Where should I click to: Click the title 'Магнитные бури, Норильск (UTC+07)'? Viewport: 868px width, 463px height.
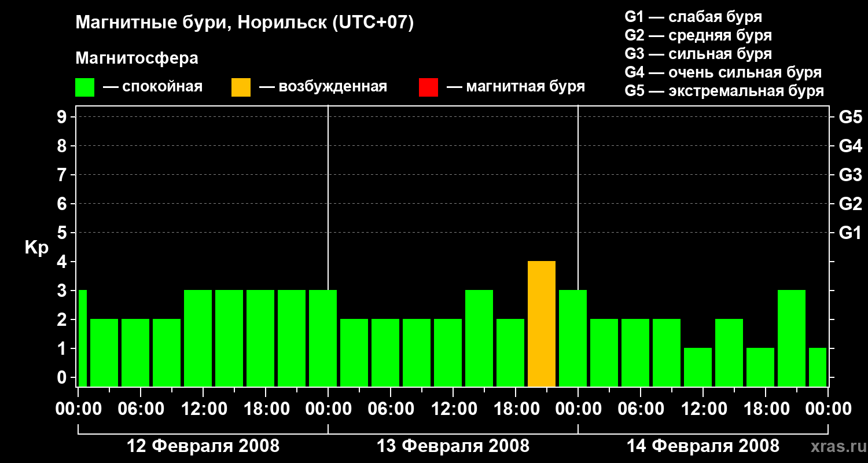(245, 23)
